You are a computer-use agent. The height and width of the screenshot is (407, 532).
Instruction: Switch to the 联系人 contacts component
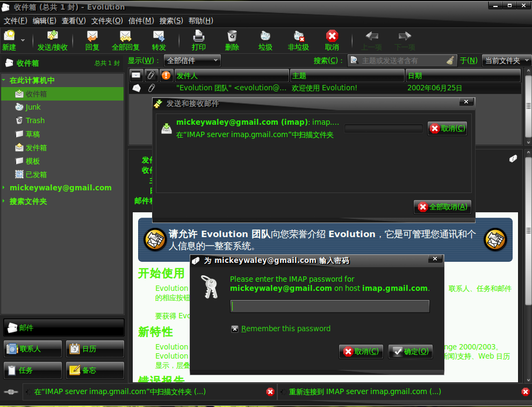pyautogui.click(x=33, y=349)
